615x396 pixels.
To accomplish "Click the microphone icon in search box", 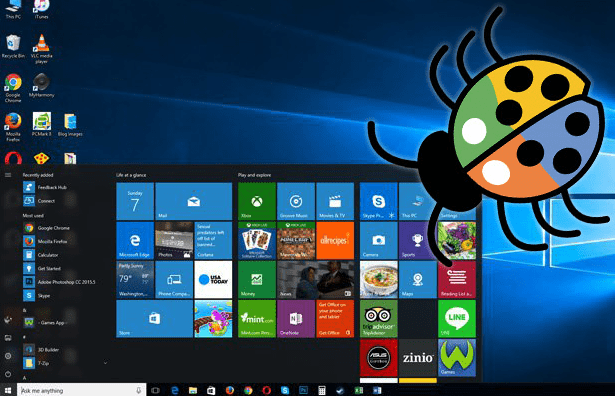I will (138, 391).
